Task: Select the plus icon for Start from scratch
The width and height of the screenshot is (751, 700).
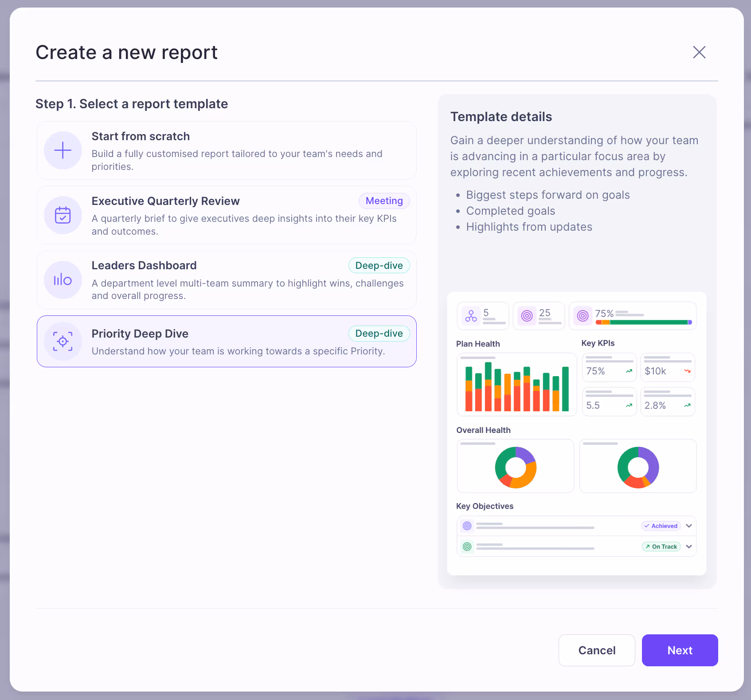Action: [x=63, y=150]
